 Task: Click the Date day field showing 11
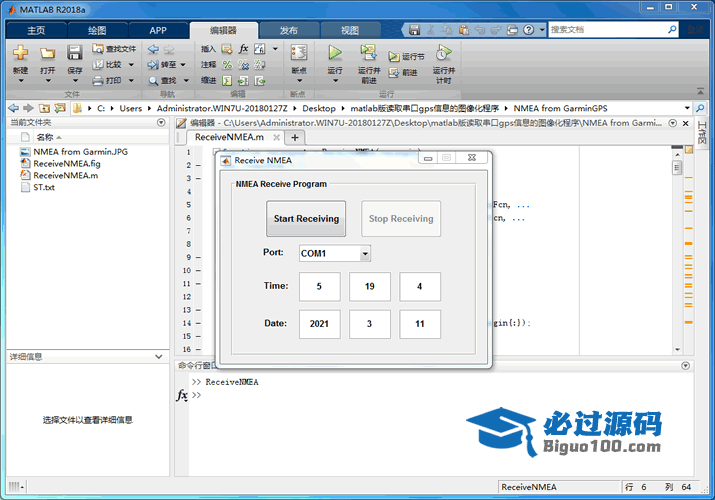click(x=420, y=324)
